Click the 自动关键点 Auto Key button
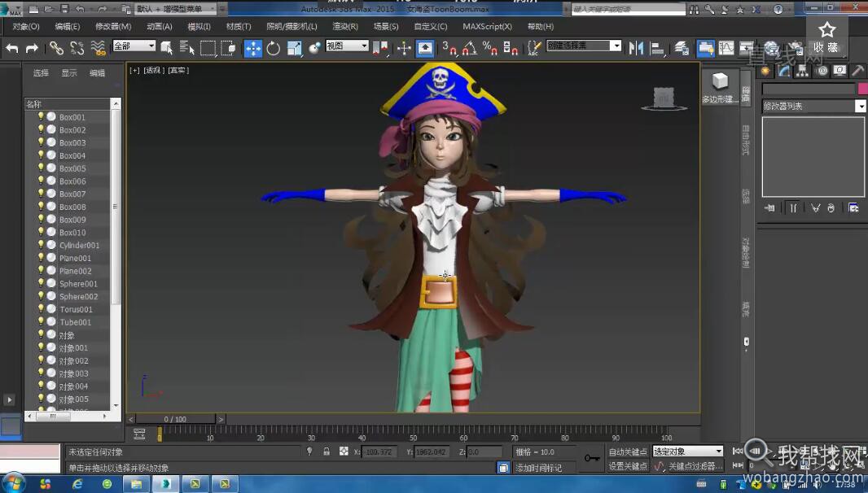 point(628,452)
